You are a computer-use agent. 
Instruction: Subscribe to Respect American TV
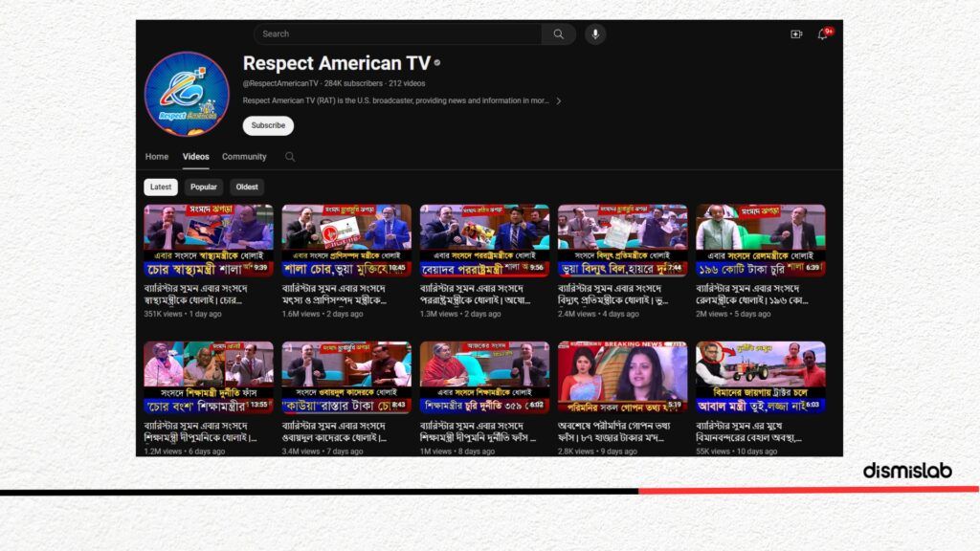(268, 125)
